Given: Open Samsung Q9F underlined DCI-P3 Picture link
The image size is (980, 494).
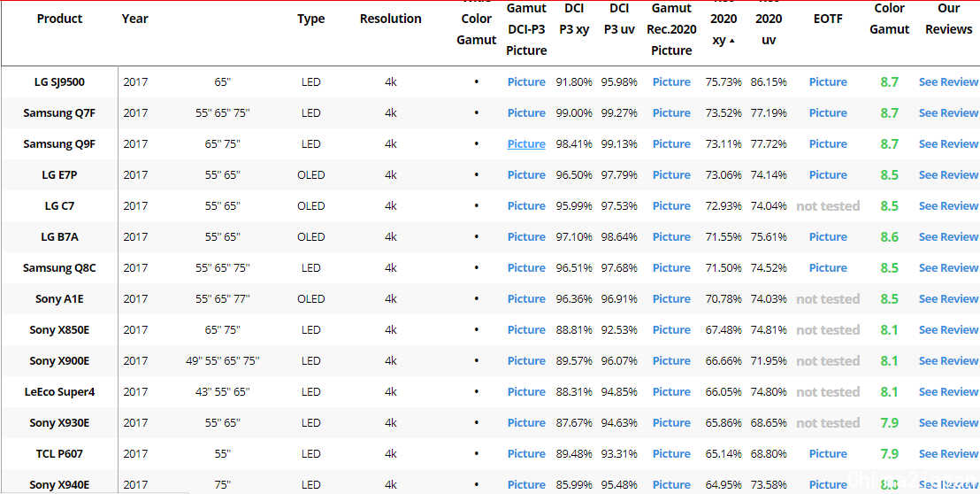Looking at the screenshot, I should coord(526,143).
